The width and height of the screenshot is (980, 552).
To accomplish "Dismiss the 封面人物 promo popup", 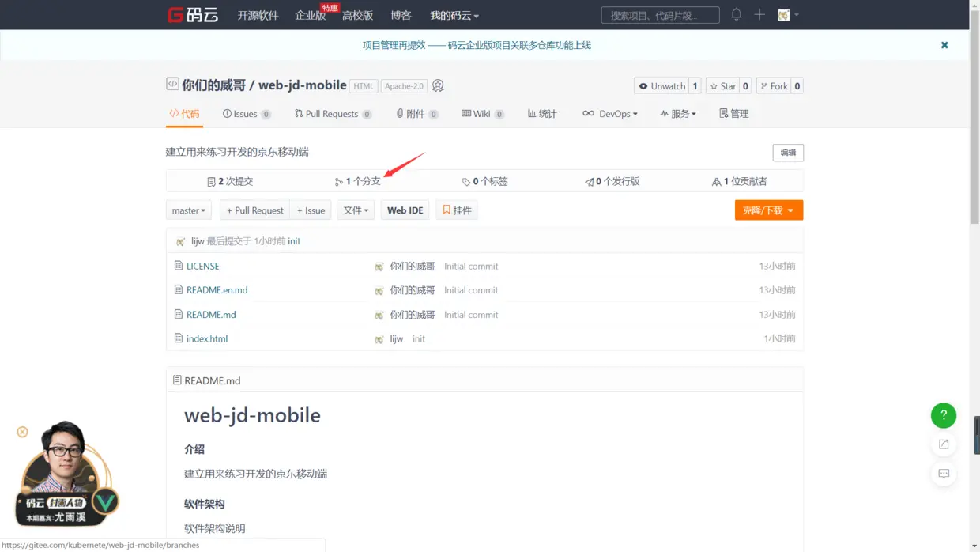I will (22, 432).
